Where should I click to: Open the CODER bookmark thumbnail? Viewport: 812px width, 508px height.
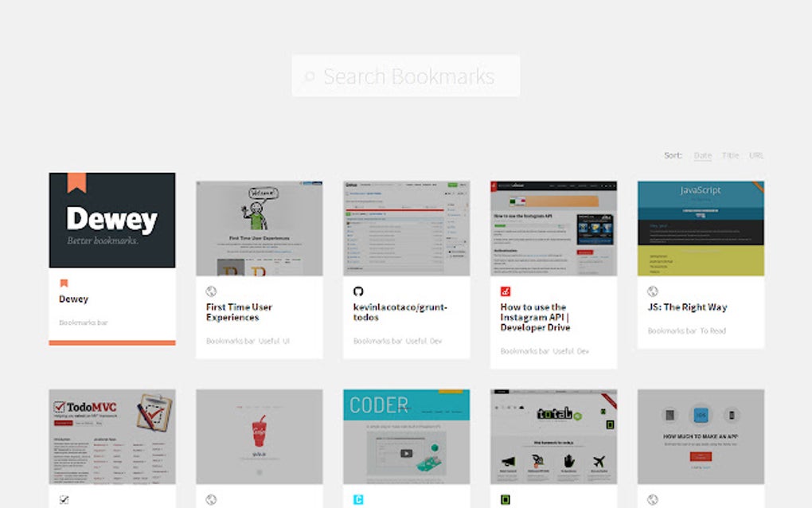(407, 436)
